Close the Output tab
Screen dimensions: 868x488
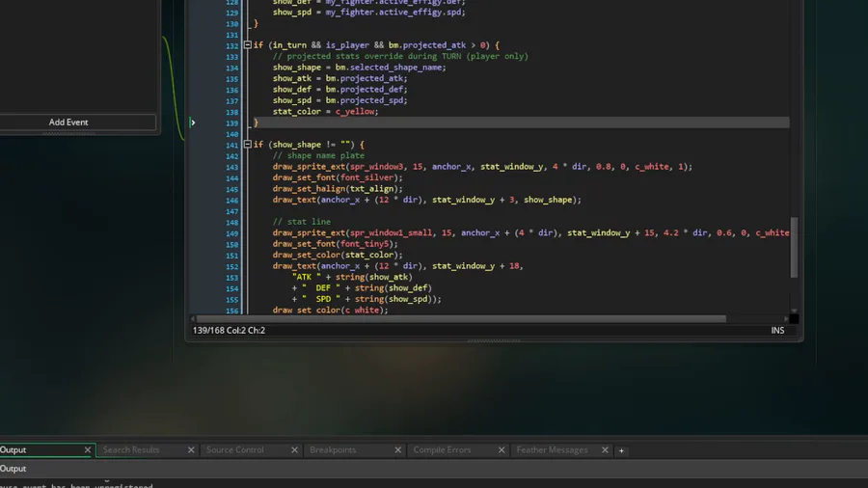click(x=88, y=450)
